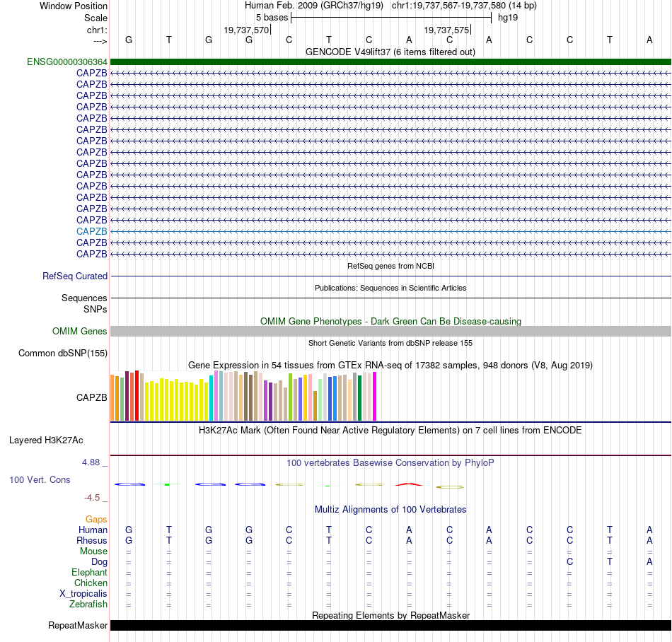The image size is (672, 642).
Task: Click the Human species label
Action: point(93,530)
